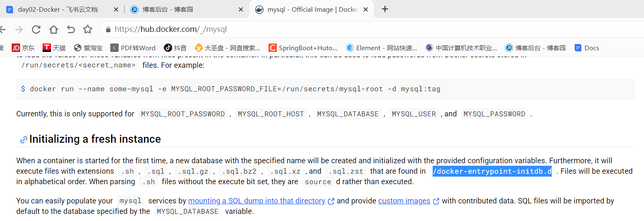Open the 京东 bookmark
Image resolution: width=644 pixels, height=221 pixels.
(x=23, y=48)
